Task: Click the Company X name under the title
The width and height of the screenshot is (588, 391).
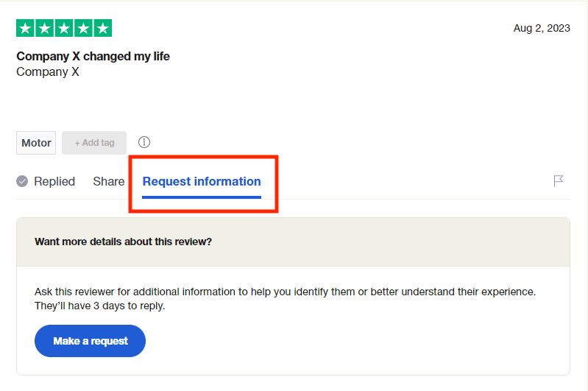Action: click(47, 71)
